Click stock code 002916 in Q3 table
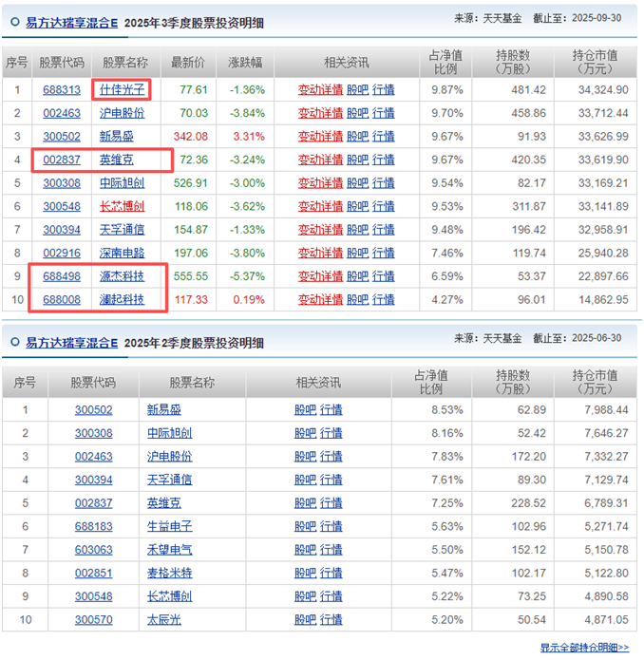This screenshot has width=644, height=660. point(62,253)
